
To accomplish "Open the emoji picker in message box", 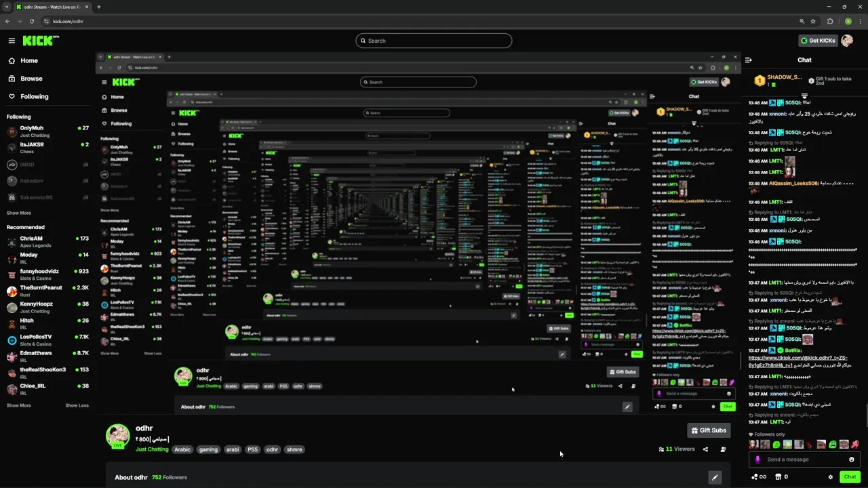I will (852, 460).
